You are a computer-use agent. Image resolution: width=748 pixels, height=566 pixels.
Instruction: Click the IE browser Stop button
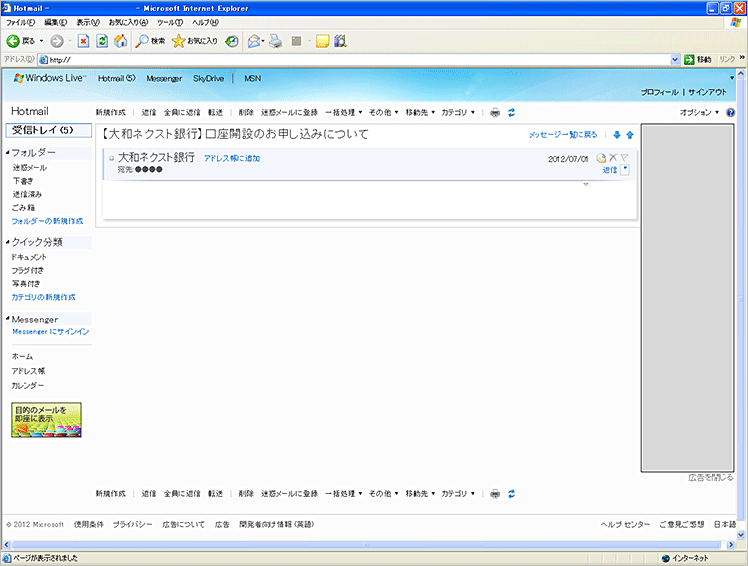[84, 41]
